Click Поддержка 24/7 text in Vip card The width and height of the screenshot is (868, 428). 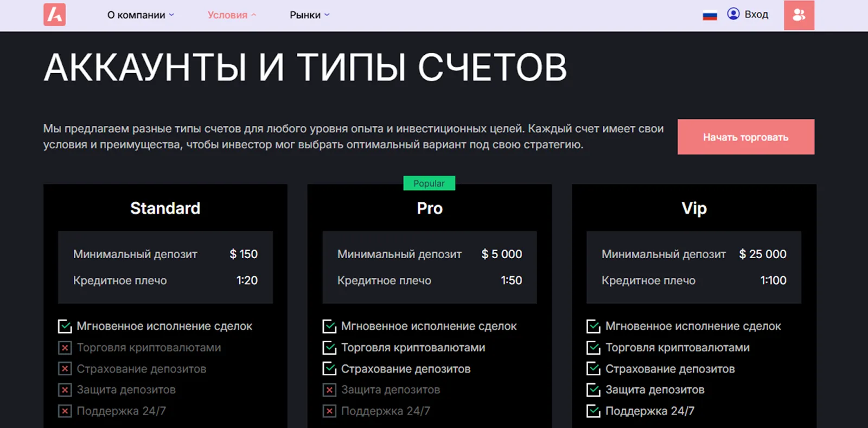[650, 411]
